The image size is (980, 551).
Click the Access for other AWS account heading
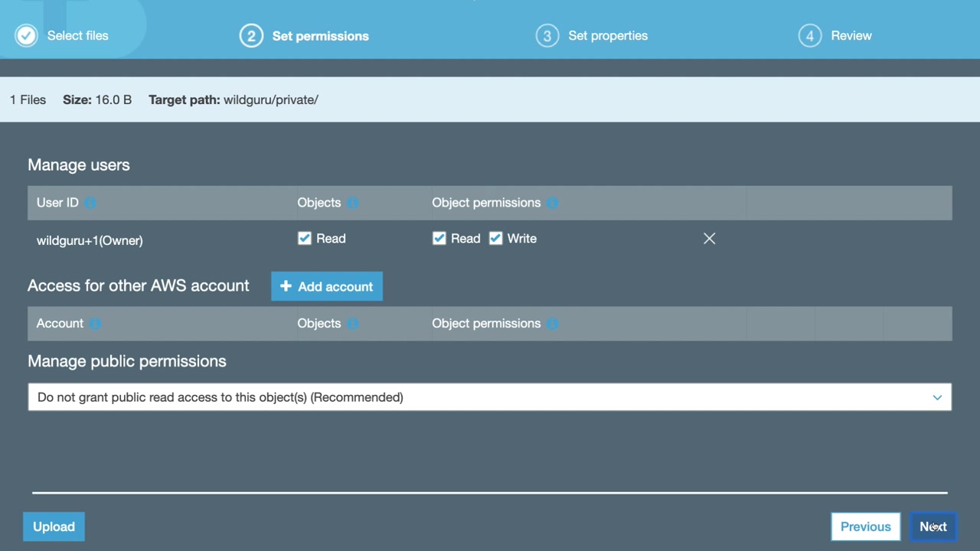tap(139, 285)
